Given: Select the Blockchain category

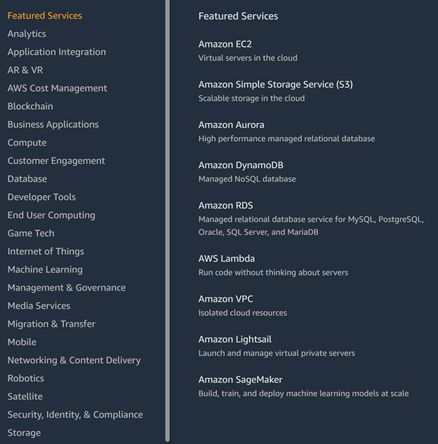Looking at the screenshot, I should point(30,106).
